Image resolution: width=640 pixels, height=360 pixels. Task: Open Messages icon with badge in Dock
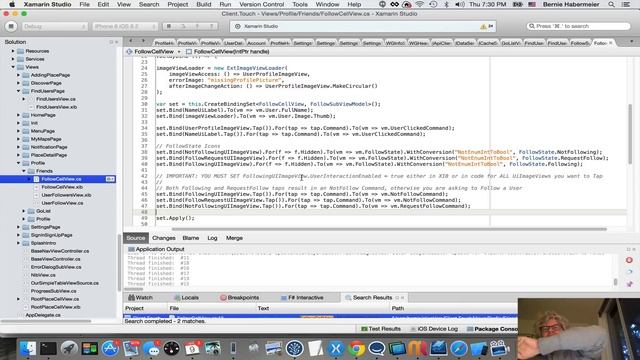click(x=151, y=348)
